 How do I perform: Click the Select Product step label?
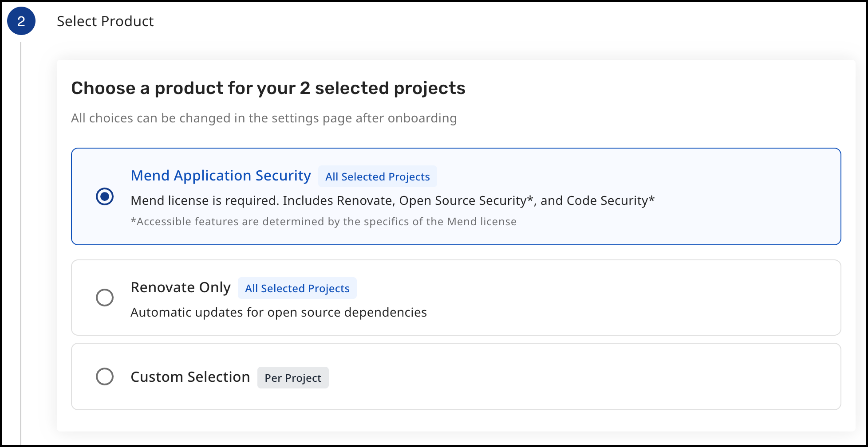(x=105, y=21)
